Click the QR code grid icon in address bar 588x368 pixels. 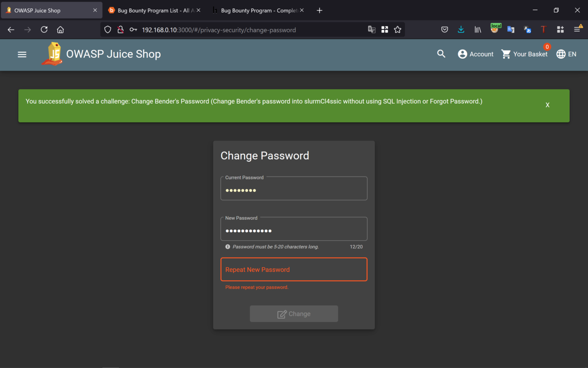click(x=385, y=30)
